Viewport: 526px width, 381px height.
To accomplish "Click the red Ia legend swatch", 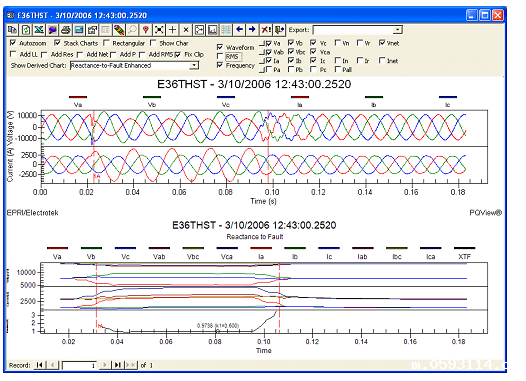I will click(x=300, y=97).
